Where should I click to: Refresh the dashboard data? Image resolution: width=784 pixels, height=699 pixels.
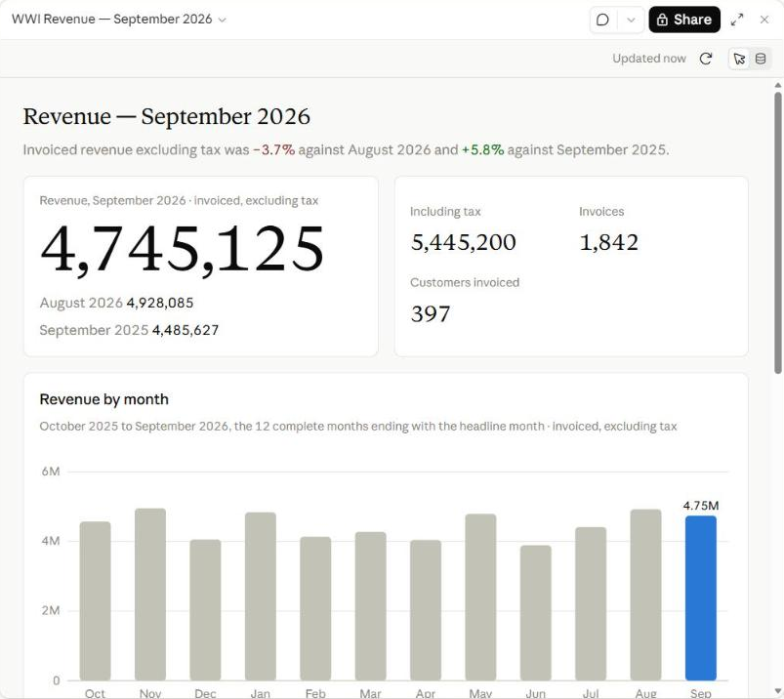tap(706, 59)
